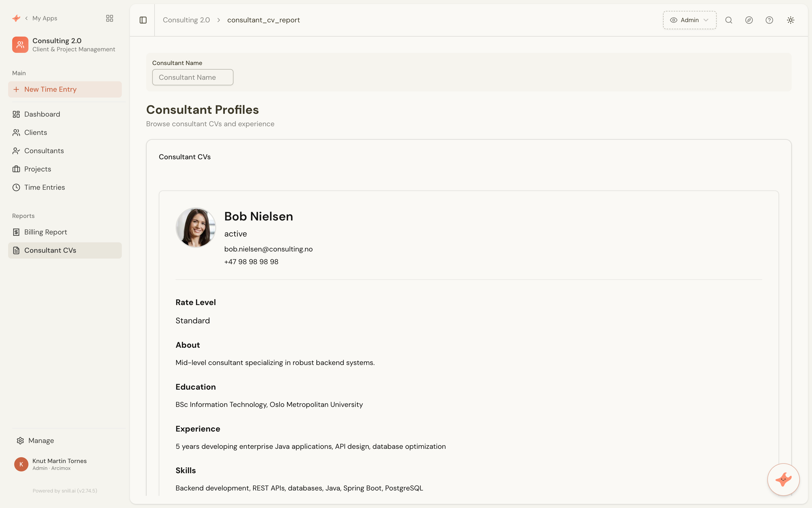Image resolution: width=812 pixels, height=508 pixels.
Task: Open Time Entries page
Action: click(65, 187)
